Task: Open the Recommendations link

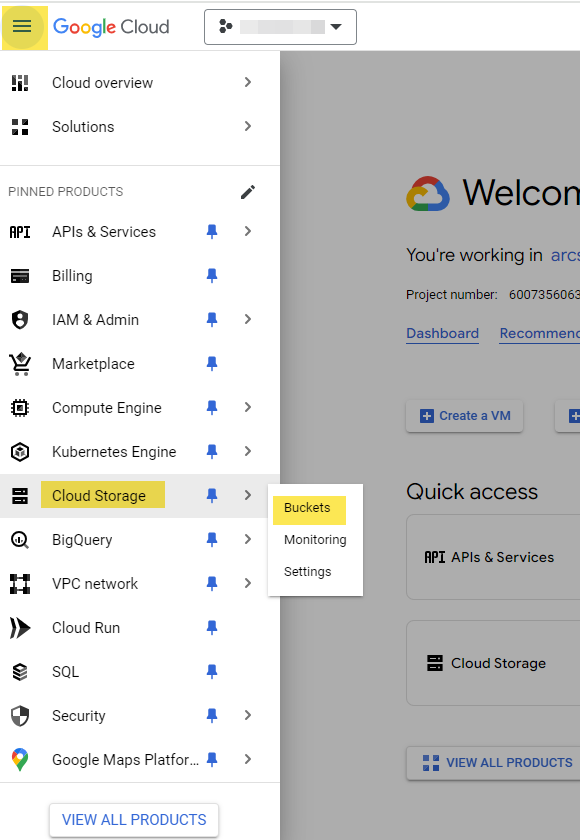Action: (x=539, y=333)
